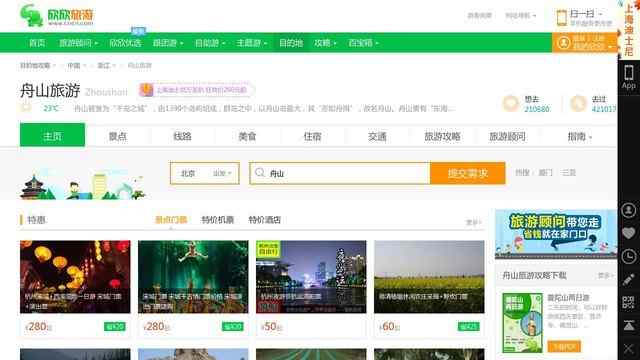The height and width of the screenshot is (360, 640).
Task: Click the green elephant site logo
Action: point(31,16)
